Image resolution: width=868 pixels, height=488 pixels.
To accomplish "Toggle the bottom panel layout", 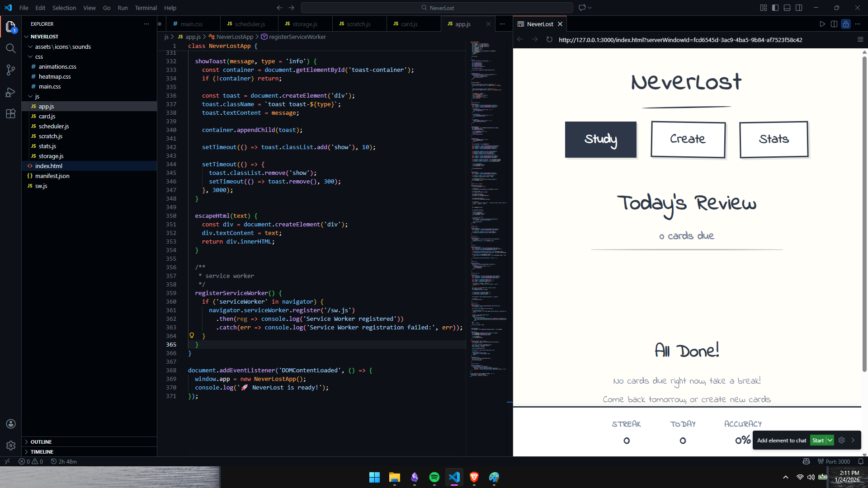I will pos(787,8).
